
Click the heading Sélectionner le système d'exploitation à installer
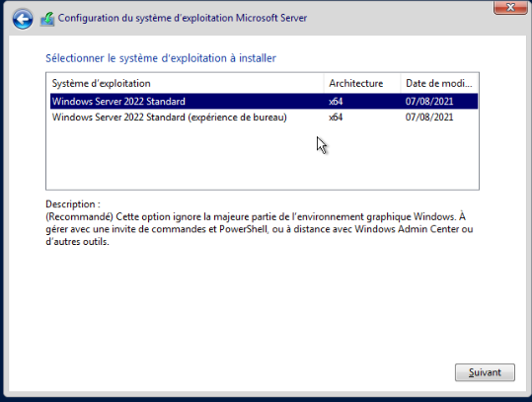[161, 58]
